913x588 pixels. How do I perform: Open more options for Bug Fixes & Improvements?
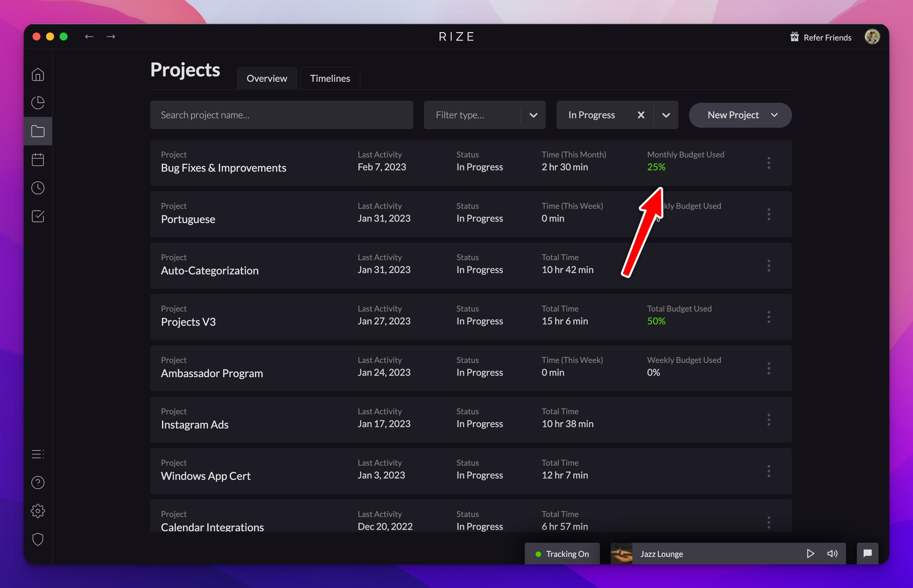point(769,163)
